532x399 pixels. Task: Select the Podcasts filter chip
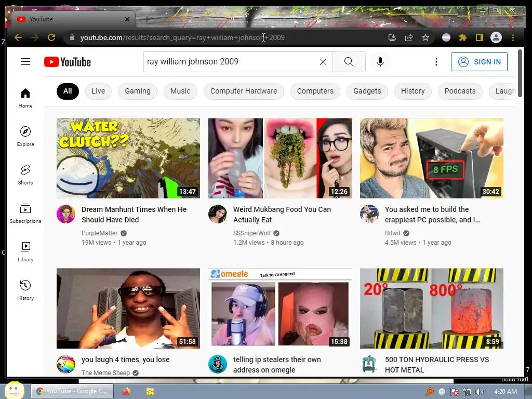click(460, 91)
